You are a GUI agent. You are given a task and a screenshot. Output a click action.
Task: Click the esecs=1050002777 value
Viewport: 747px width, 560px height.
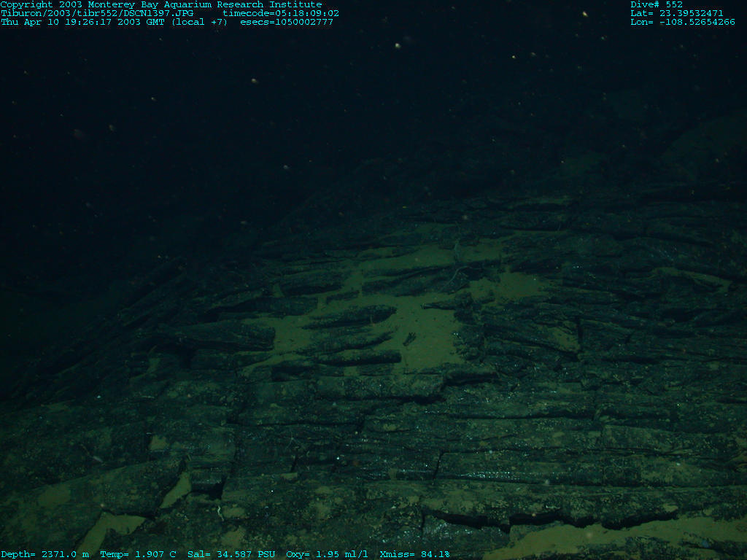pos(287,22)
